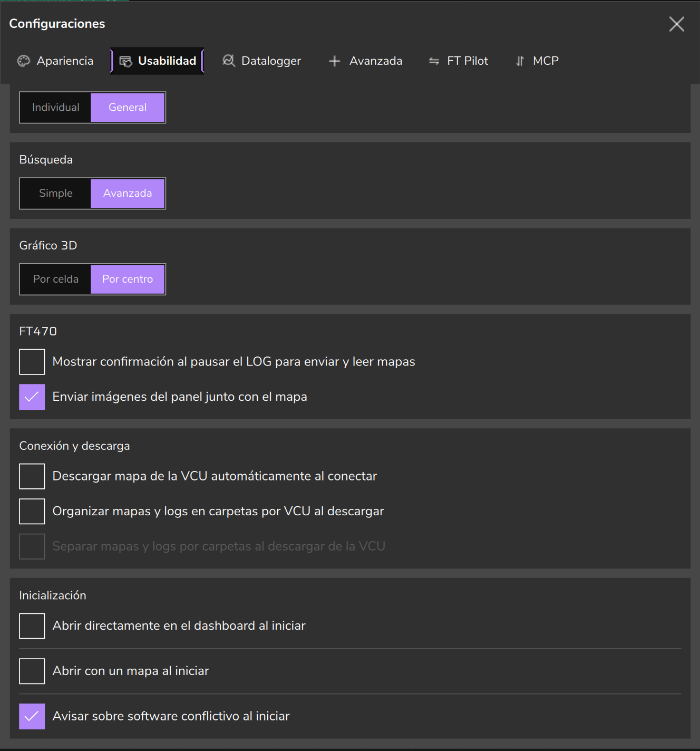The height and width of the screenshot is (751, 700).
Task: Click the FT Pilot arrows icon
Action: pyautogui.click(x=434, y=61)
